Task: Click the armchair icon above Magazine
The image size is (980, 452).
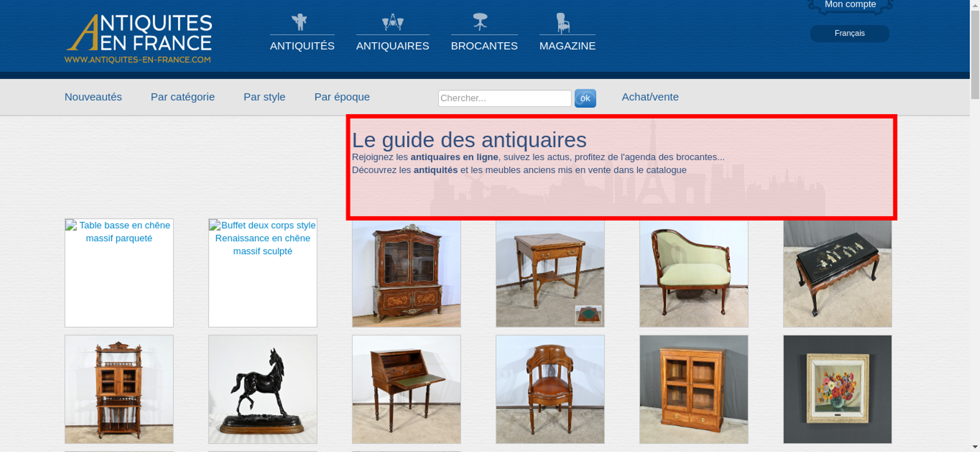Action: pyautogui.click(x=563, y=23)
